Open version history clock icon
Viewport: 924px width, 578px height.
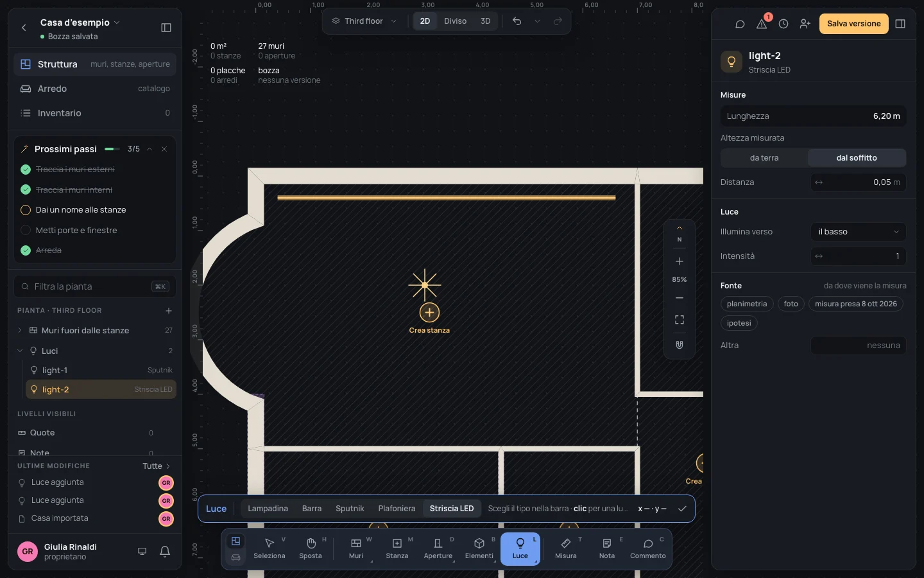click(783, 24)
